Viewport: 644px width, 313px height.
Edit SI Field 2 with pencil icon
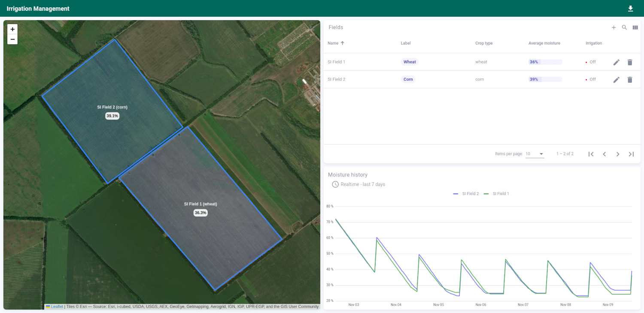pyautogui.click(x=616, y=80)
